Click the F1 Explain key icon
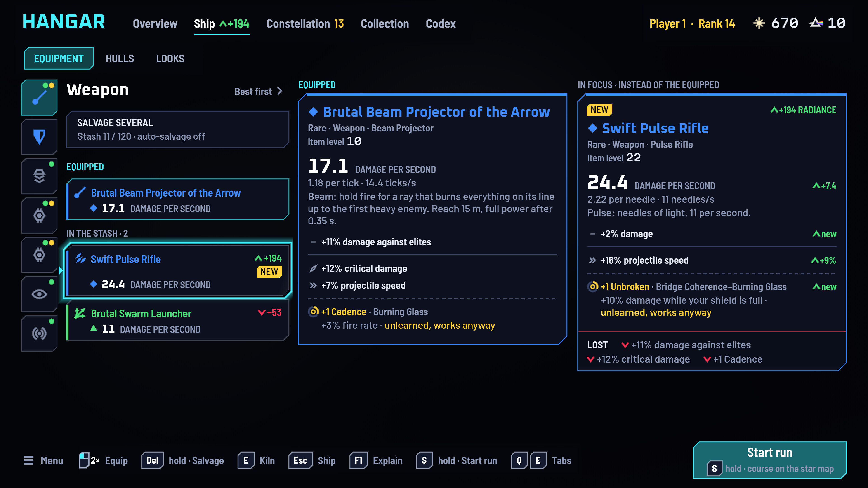868x488 pixels. (x=359, y=460)
